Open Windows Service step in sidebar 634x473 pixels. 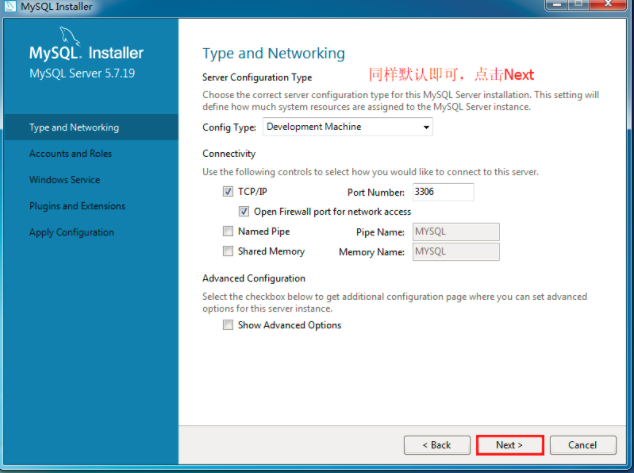pos(65,180)
